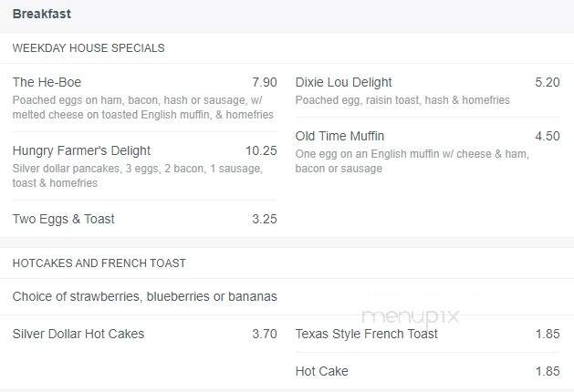Click the 7.90 price for The He-Boe
Screen dimensions: 574x392
click(x=265, y=82)
